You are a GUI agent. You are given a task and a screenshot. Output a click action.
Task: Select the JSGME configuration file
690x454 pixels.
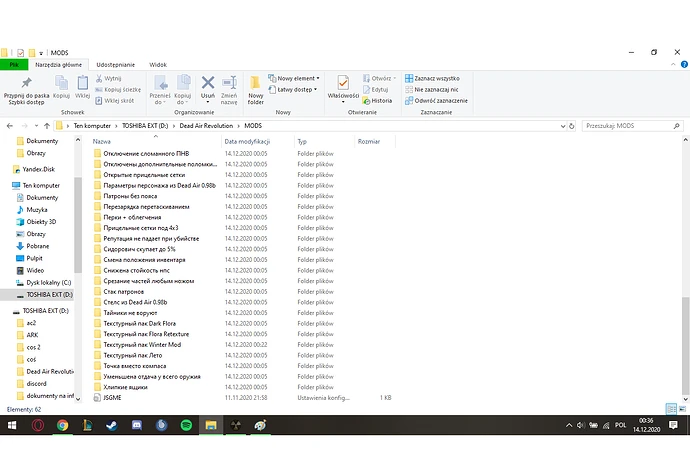point(112,398)
